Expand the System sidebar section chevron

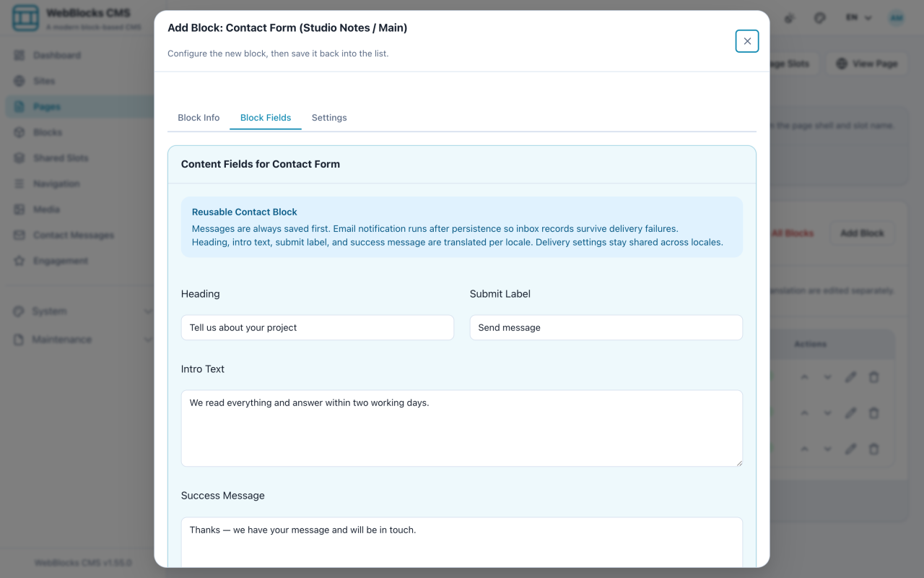tap(147, 311)
